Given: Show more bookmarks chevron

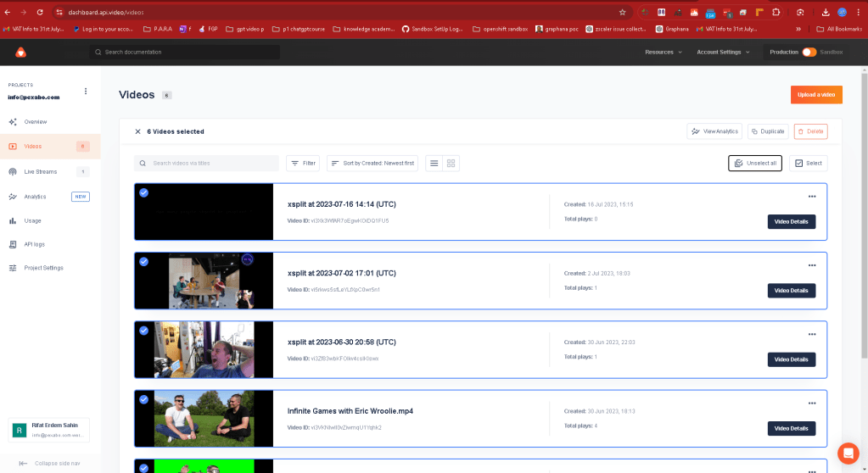Looking at the screenshot, I should click(x=798, y=29).
